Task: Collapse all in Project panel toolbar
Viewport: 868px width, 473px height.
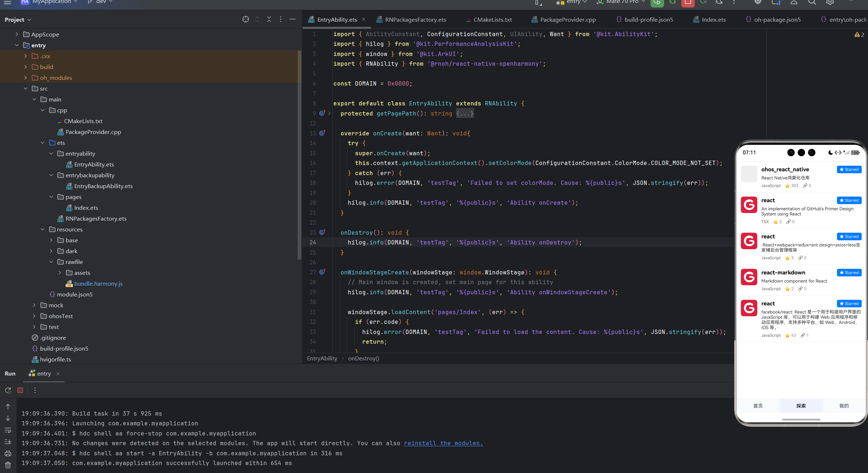Action: tap(269, 19)
